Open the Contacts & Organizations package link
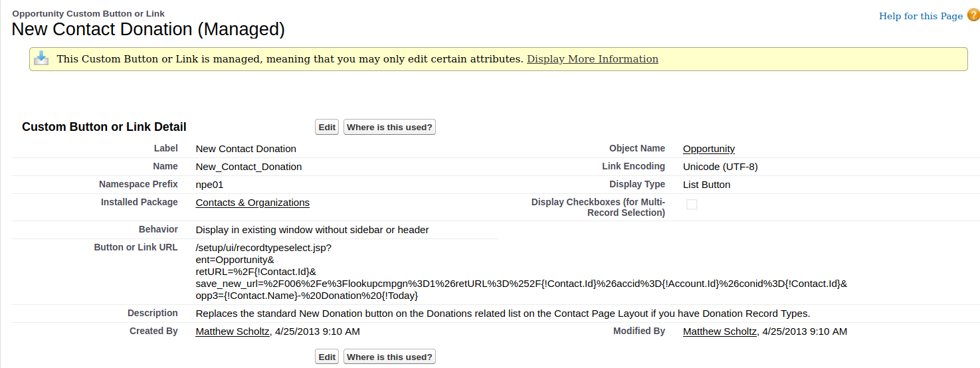The height and width of the screenshot is (368, 980). [252, 203]
